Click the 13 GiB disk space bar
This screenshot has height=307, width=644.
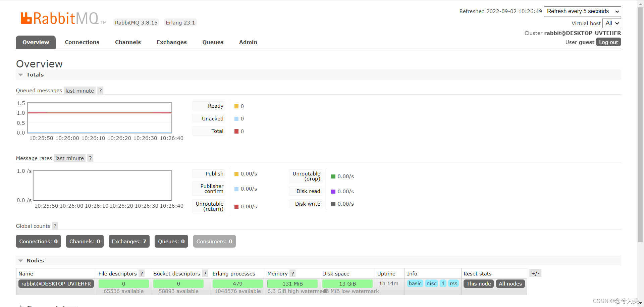point(347,284)
